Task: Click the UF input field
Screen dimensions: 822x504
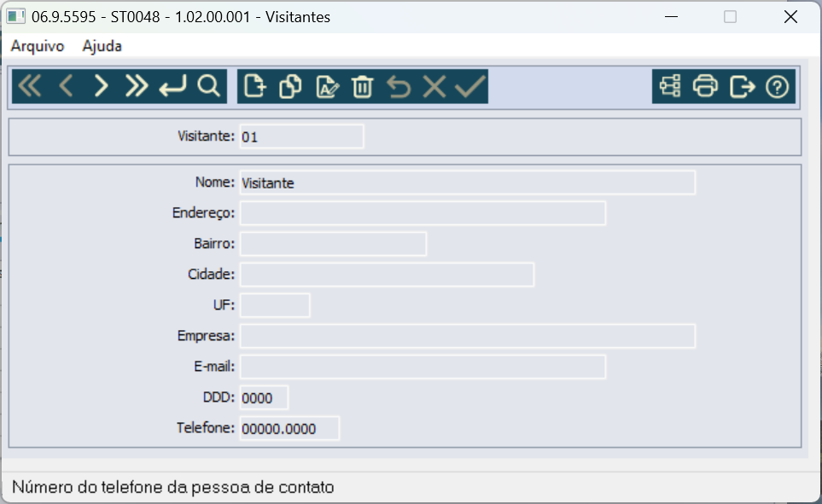Action: pos(275,305)
